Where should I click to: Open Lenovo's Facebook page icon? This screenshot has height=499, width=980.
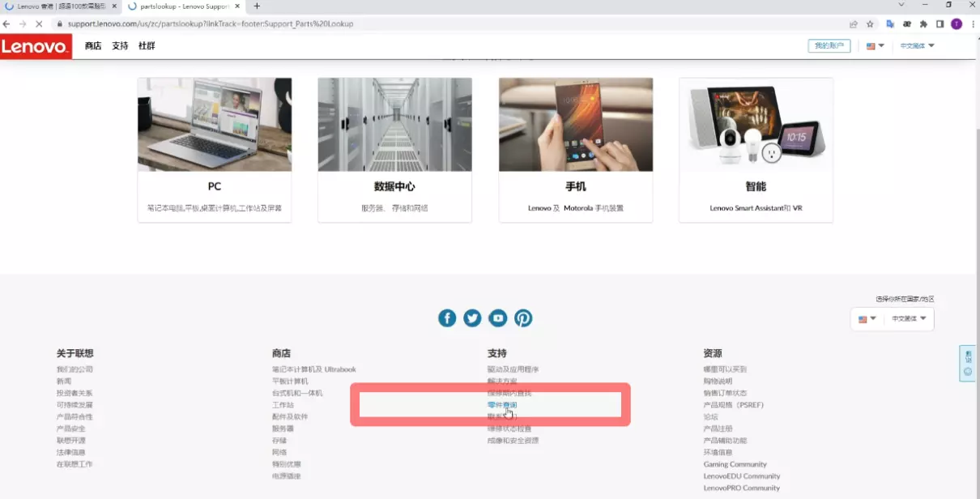(x=447, y=318)
